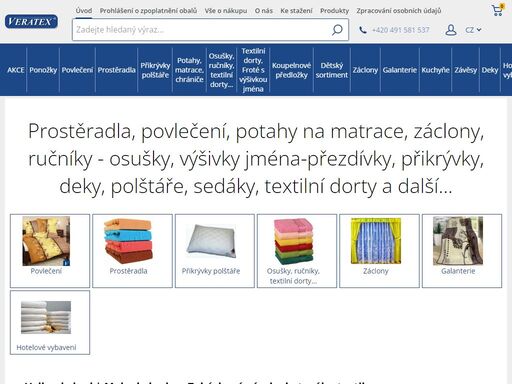Select Záclony in the blue navigation bar
This screenshot has height=384, width=512.
(x=365, y=70)
